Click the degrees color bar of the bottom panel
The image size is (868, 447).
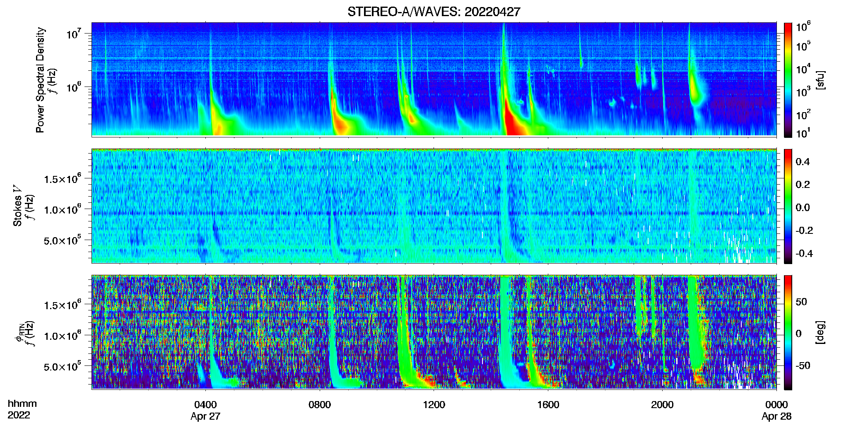tap(788, 332)
